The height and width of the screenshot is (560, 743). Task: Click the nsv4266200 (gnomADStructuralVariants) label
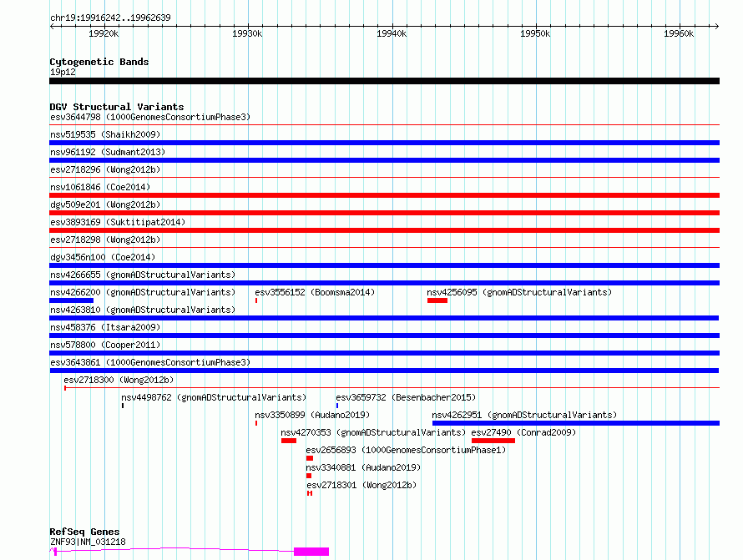[143, 292]
